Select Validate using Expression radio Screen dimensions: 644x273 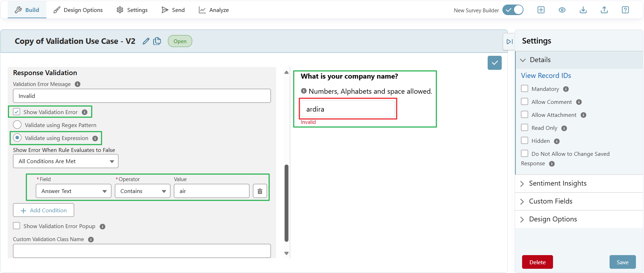pyautogui.click(x=17, y=138)
